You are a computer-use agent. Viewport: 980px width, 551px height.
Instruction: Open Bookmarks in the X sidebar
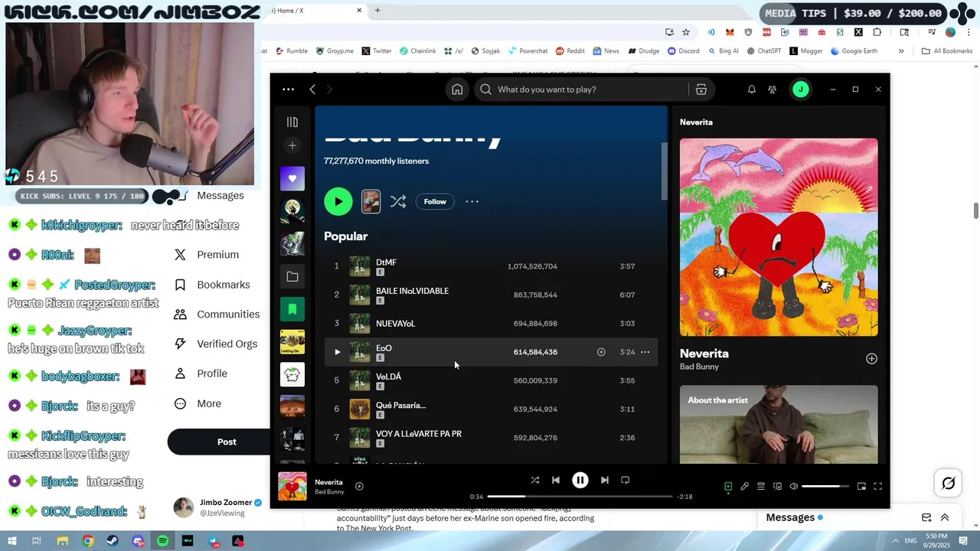point(212,285)
